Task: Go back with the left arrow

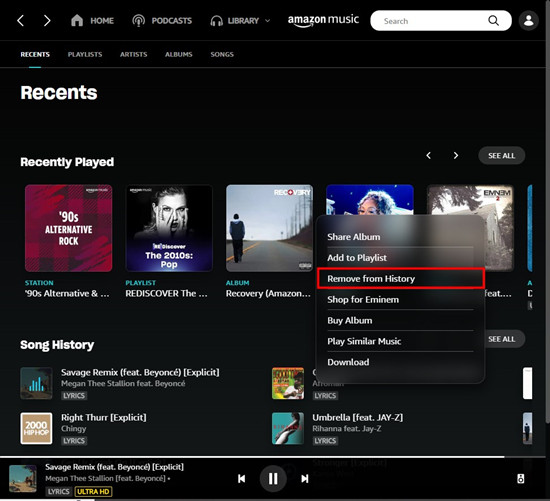Action: pyautogui.click(x=21, y=21)
